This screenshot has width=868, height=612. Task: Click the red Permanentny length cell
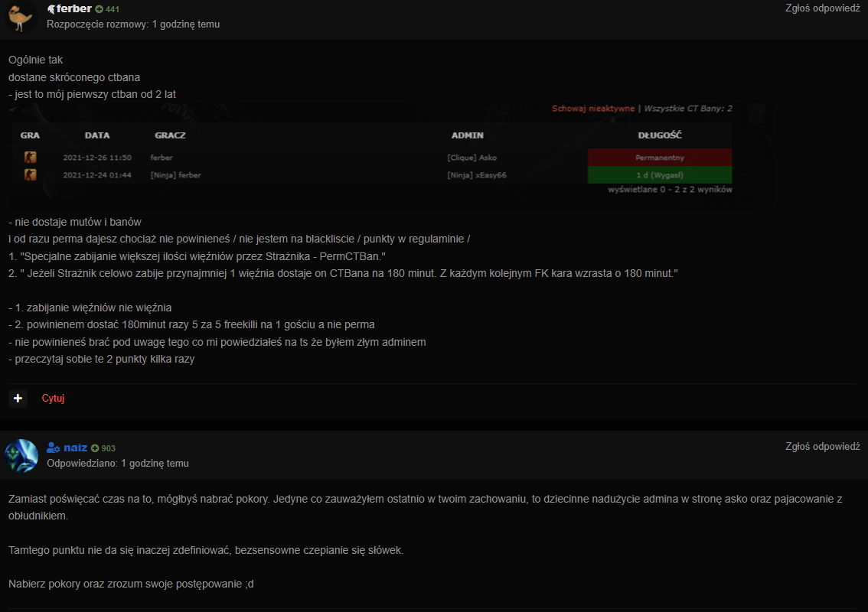pyautogui.click(x=660, y=157)
